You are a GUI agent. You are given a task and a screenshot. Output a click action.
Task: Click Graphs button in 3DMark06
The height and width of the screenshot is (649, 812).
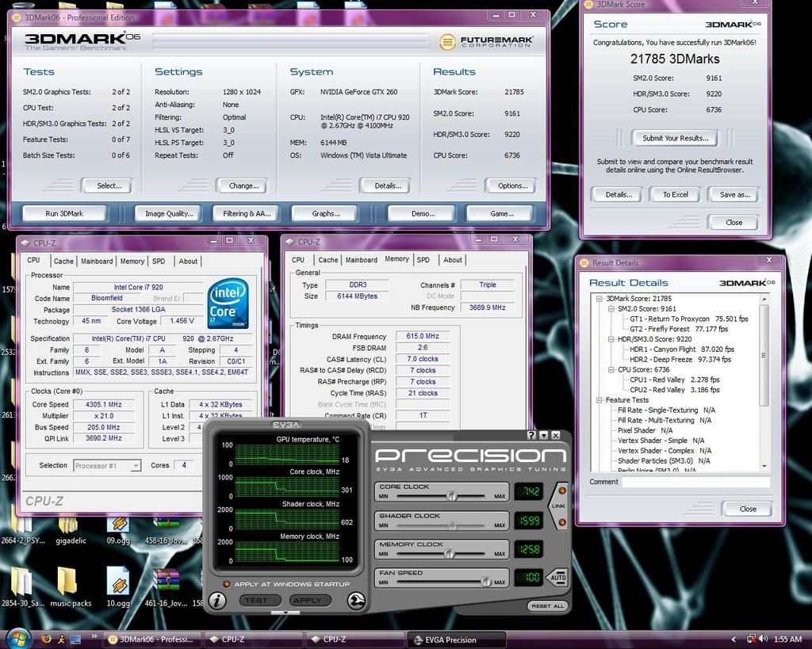(325, 213)
